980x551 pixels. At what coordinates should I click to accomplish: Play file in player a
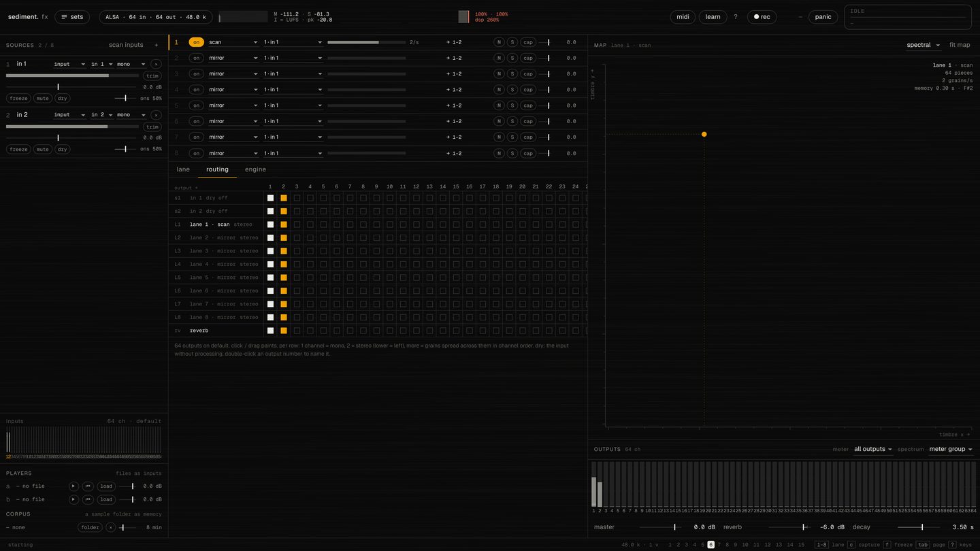73,486
